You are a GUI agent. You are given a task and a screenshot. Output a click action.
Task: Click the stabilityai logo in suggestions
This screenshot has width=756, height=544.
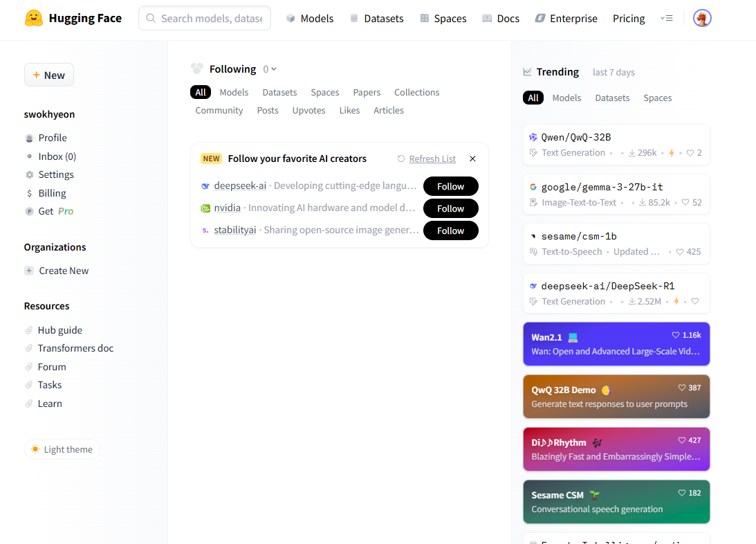click(x=205, y=230)
